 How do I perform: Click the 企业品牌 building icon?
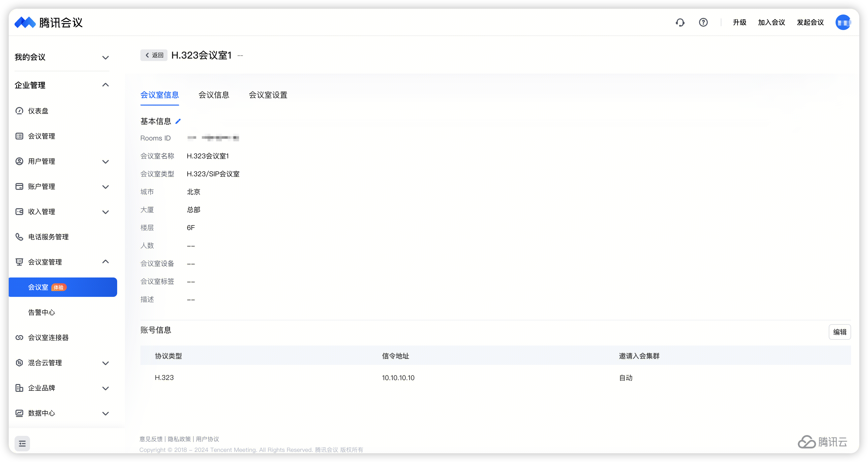(20, 388)
